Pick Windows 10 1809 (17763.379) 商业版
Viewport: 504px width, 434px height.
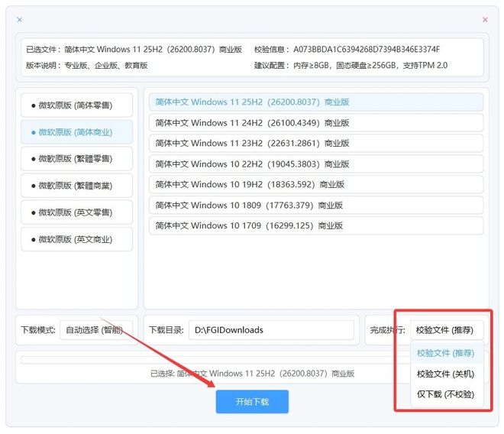pos(315,205)
